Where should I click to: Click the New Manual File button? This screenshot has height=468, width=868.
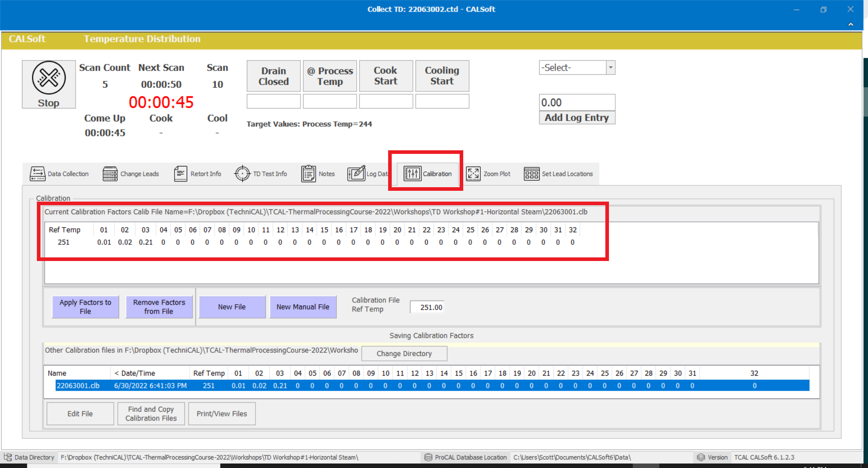pos(303,307)
